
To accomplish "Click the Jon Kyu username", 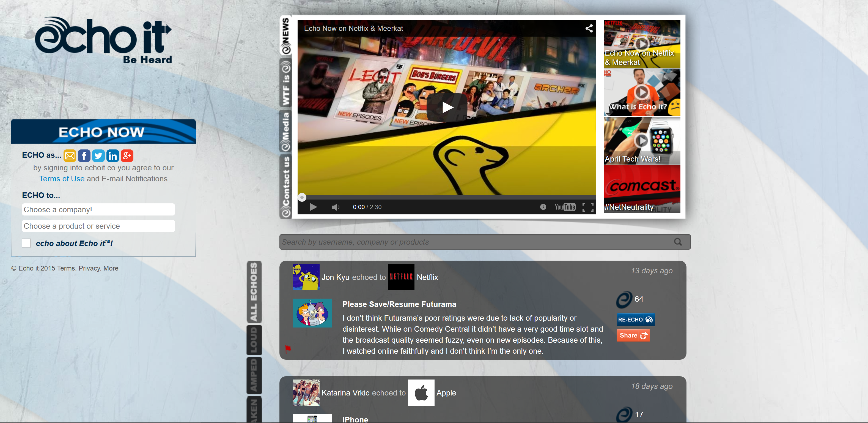I will click(x=335, y=277).
